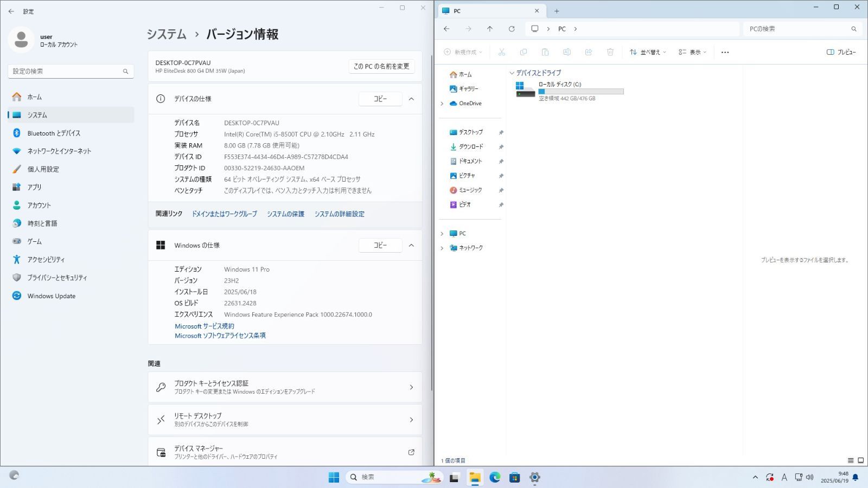Open Microsoft Services Agreement link
Screen dimensions: 868x488
205,326
